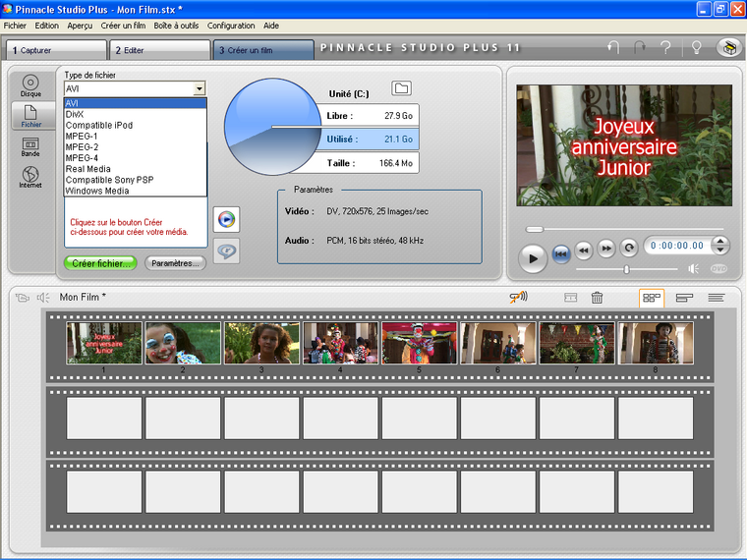Switch to Timeline view icon
Viewport: 747px width, 560px height.
[685, 298]
